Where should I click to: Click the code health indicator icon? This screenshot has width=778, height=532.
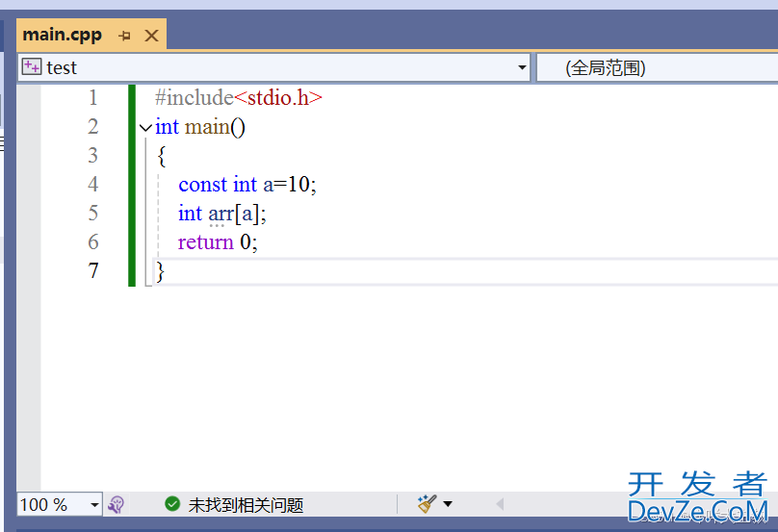click(116, 505)
